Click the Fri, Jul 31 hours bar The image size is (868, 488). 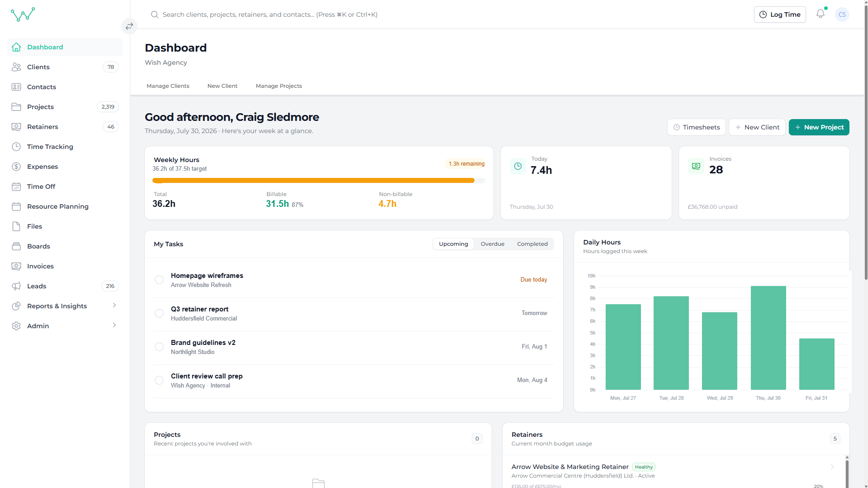pyautogui.click(x=817, y=364)
